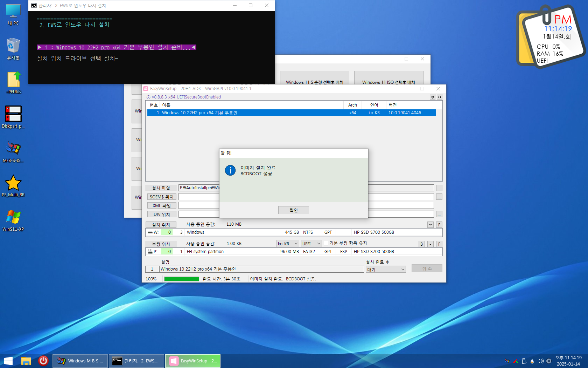Click the $OEM$ 위치 button
The image size is (588, 368).
tap(162, 197)
